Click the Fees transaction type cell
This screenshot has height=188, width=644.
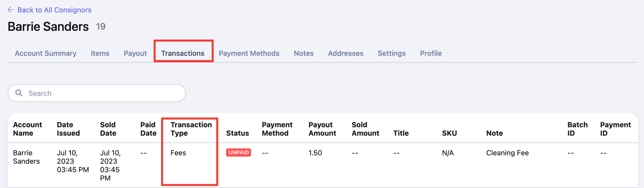[x=178, y=153]
